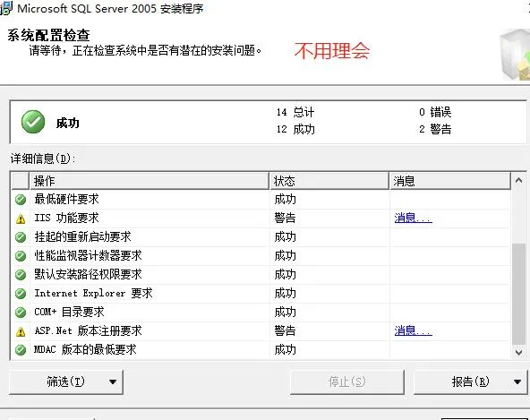Viewport: 530px width, 420px height.
Task: Click scrollbar down arrow in details list
Action: [519, 352]
